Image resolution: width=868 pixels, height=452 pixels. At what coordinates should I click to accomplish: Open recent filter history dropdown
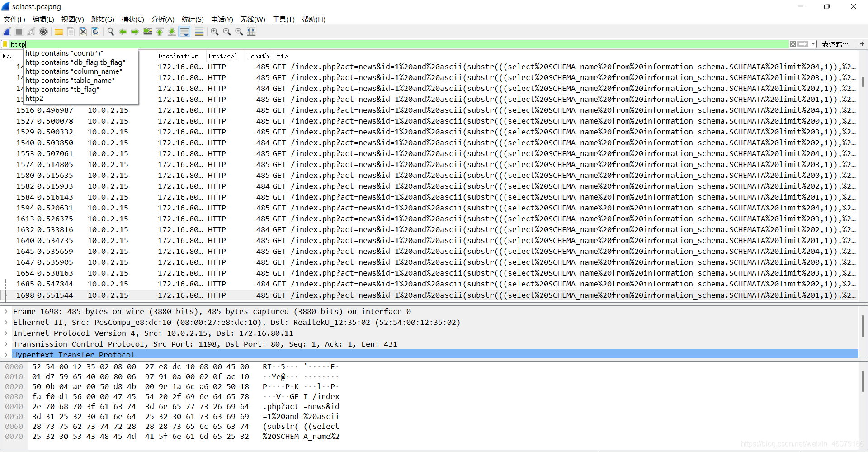(x=813, y=44)
